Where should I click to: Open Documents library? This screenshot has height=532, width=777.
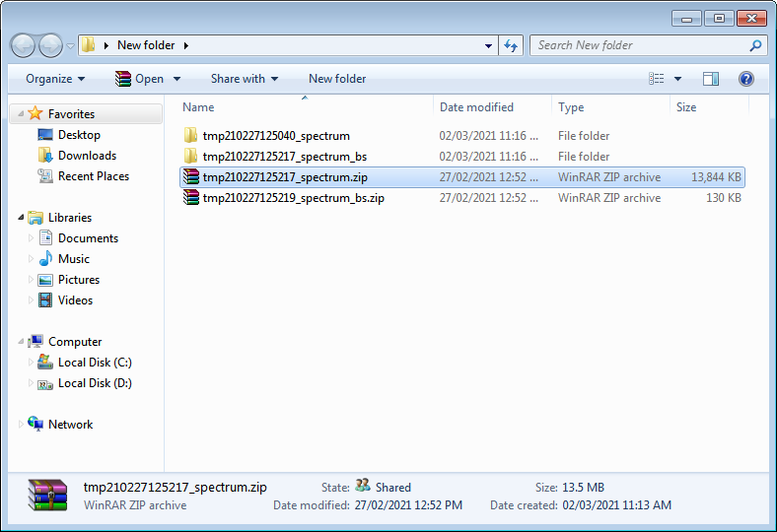point(88,238)
